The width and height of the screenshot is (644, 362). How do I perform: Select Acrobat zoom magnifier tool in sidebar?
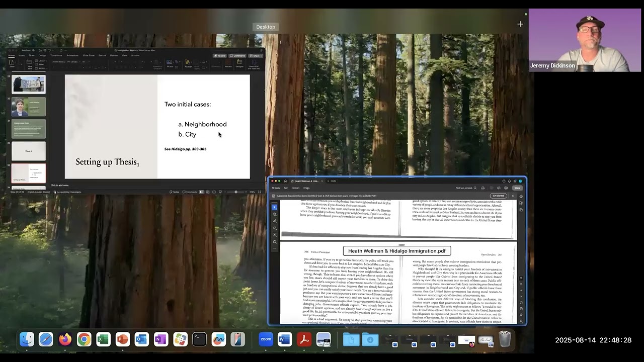[274, 214]
